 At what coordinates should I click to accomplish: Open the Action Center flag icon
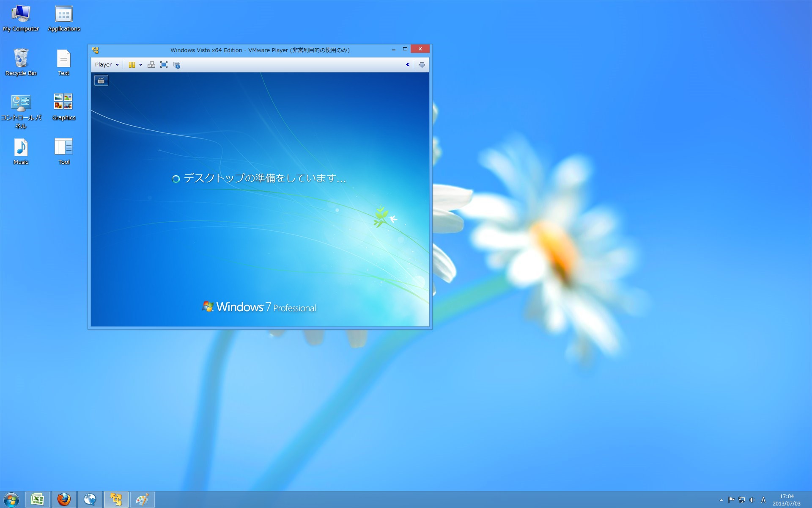pyautogui.click(x=731, y=500)
